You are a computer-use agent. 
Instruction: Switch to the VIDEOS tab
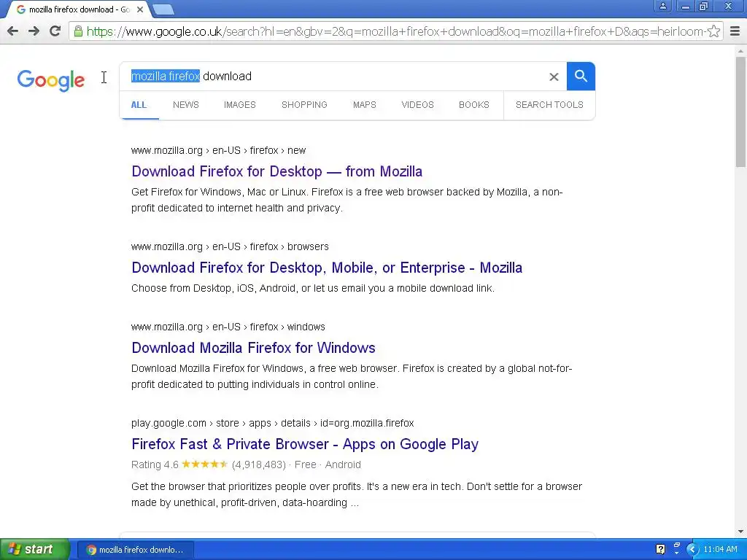coord(417,105)
